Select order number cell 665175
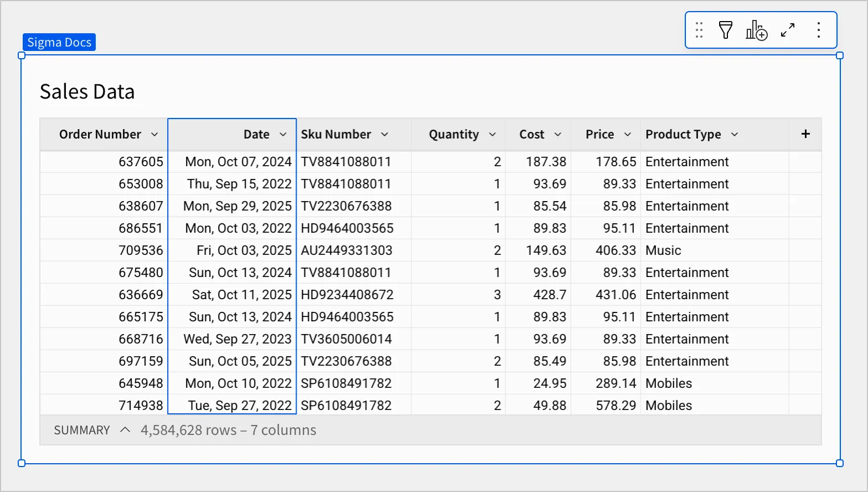The height and width of the screenshot is (492, 868). (104, 317)
